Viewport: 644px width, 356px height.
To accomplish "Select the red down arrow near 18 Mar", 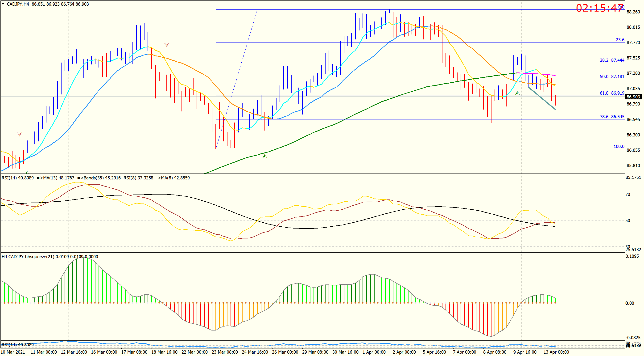I will (166, 45).
